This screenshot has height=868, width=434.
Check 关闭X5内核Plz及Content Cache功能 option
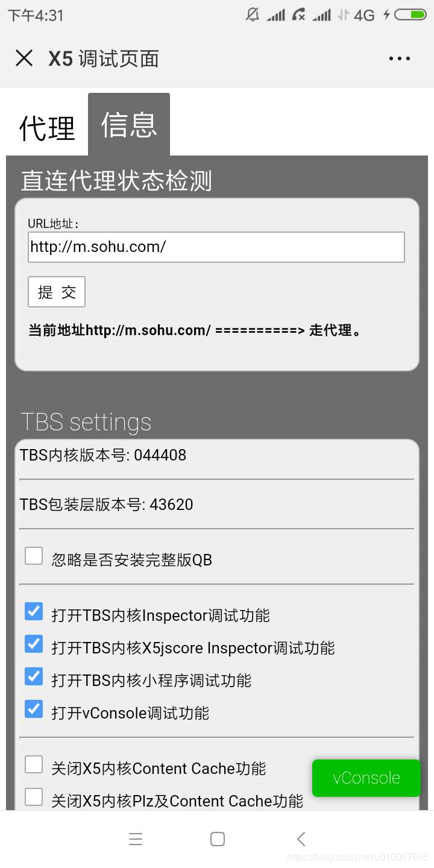[x=34, y=797]
